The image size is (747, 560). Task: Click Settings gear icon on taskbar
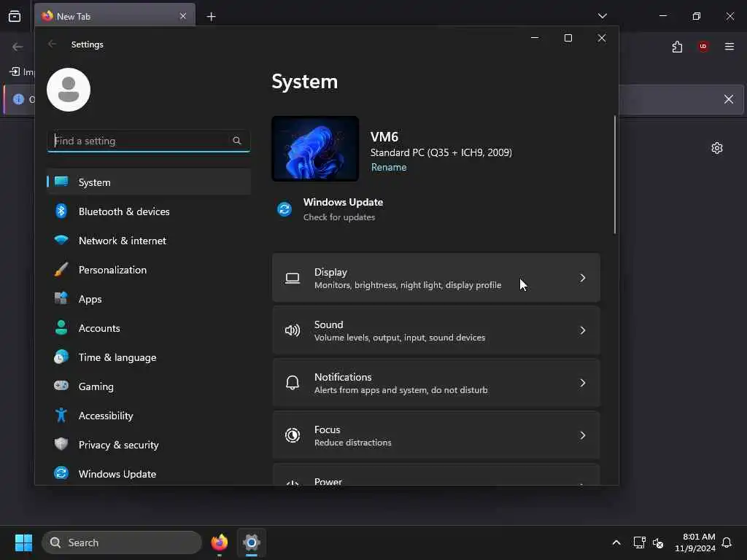pyautogui.click(x=252, y=542)
